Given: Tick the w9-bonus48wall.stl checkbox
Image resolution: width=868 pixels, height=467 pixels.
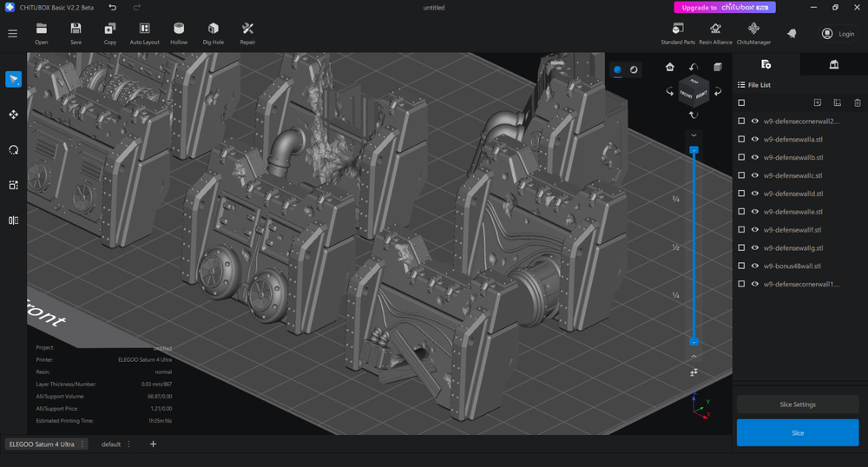Looking at the screenshot, I should [741, 266].
